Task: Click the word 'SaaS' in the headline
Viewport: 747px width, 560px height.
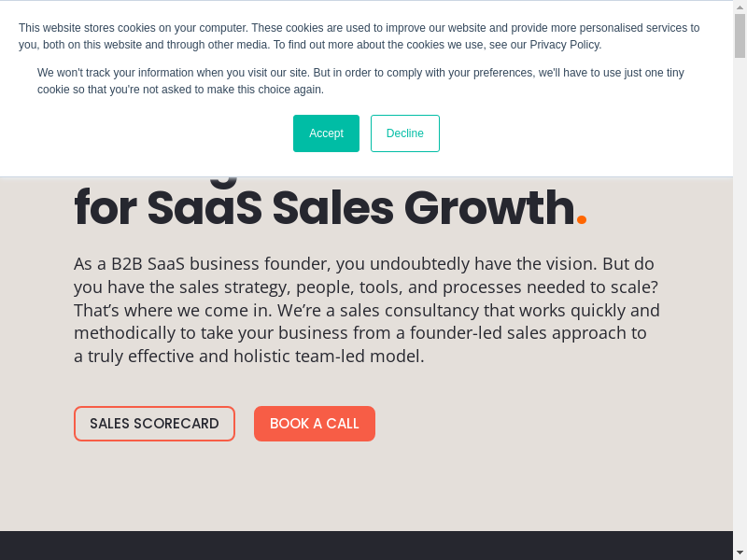Action: pyautogui.click(x=204, y=208)
